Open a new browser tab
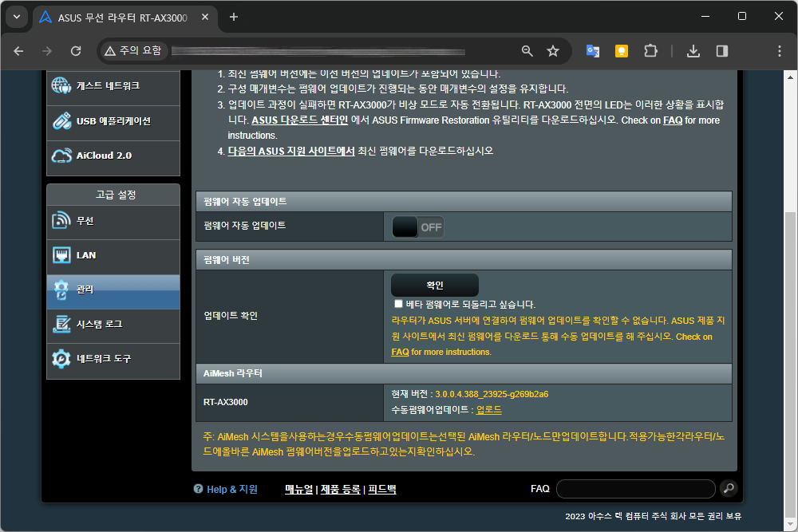The image size is (798, 532). click(234, 17)
